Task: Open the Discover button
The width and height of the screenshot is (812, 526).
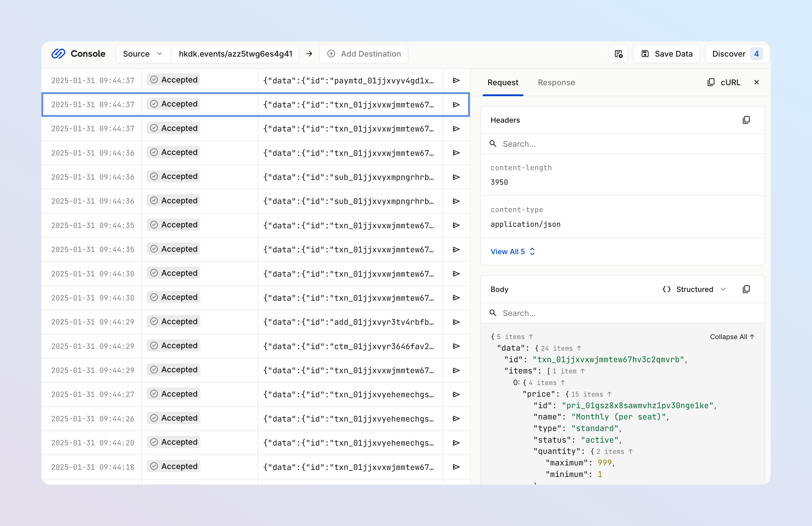Action: tap(737, 54)
